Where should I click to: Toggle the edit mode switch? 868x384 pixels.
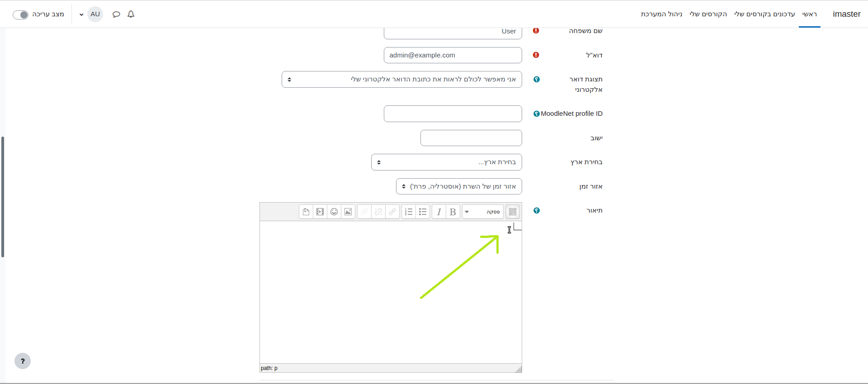(x=20, y=14)
